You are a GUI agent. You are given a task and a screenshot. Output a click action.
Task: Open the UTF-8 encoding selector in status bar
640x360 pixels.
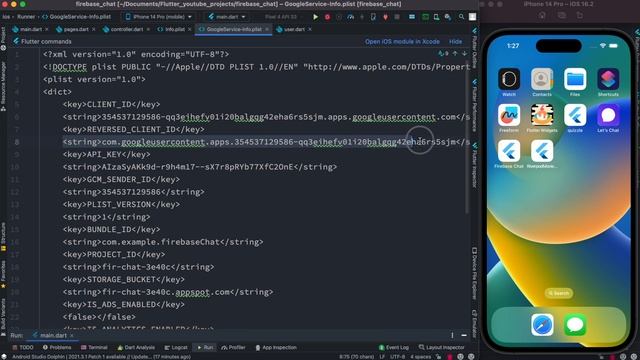pyautogui.click(x=397, y=357)
